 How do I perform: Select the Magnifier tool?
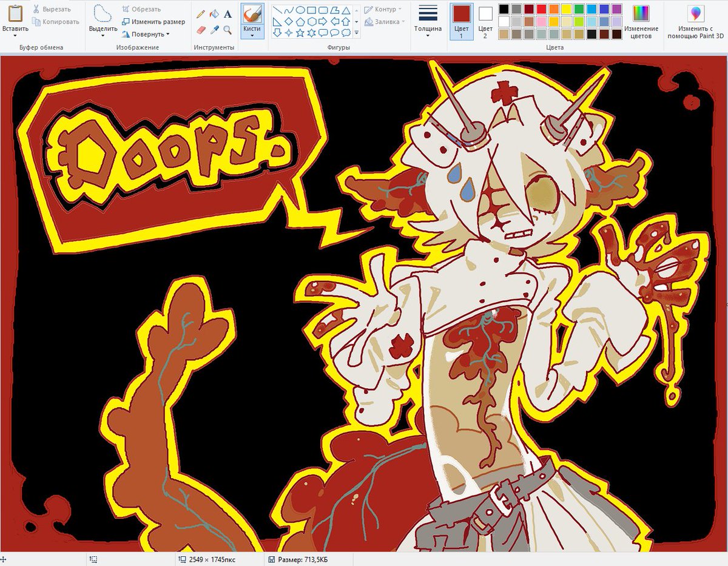click(227, 29)
